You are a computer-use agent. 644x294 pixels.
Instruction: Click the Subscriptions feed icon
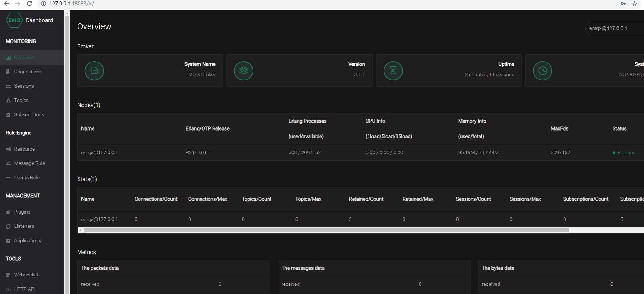click(8, 114)
